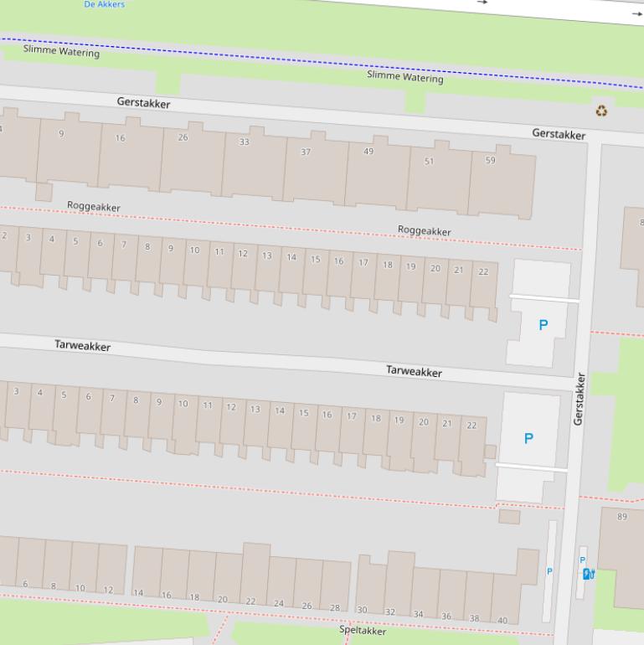Pick the building numbered 33
This screenshot has width=644, height=645.
[x=245, y=142]
